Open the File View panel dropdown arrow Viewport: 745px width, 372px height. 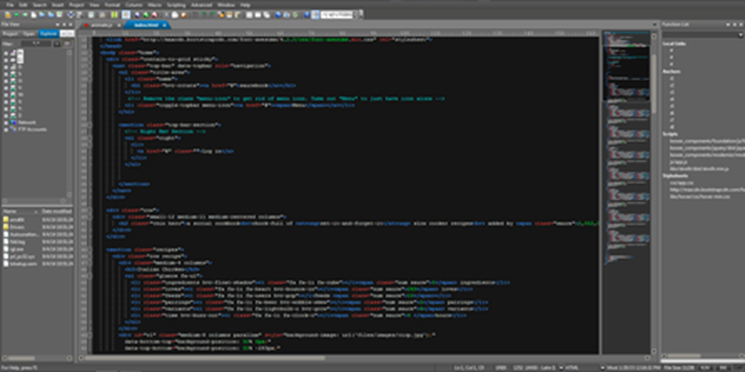[x=57, y=24]
